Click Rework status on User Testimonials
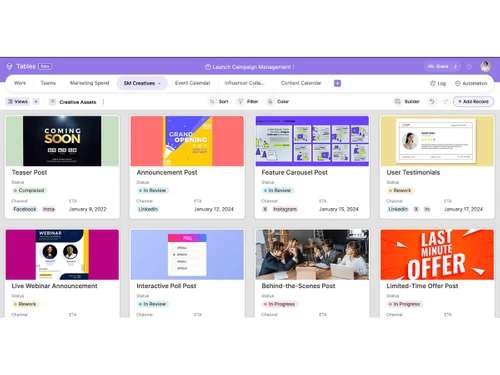The width and height of the screenshot is (500, 375). click(x=400, y=190)
